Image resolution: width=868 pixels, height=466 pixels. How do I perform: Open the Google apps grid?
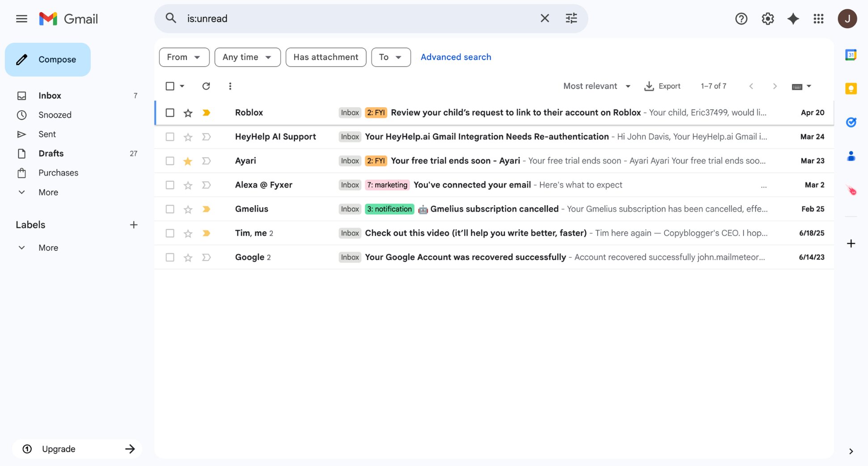[818, 19]
